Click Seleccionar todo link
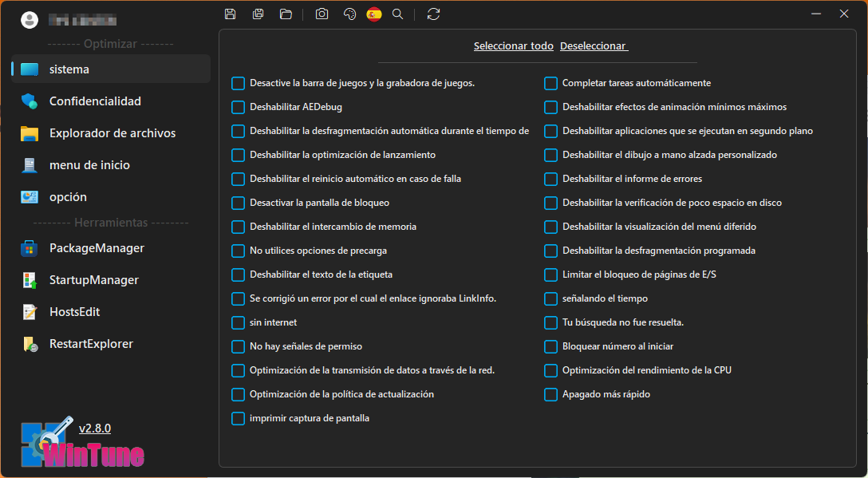868x478 pixels. [514, 46]
